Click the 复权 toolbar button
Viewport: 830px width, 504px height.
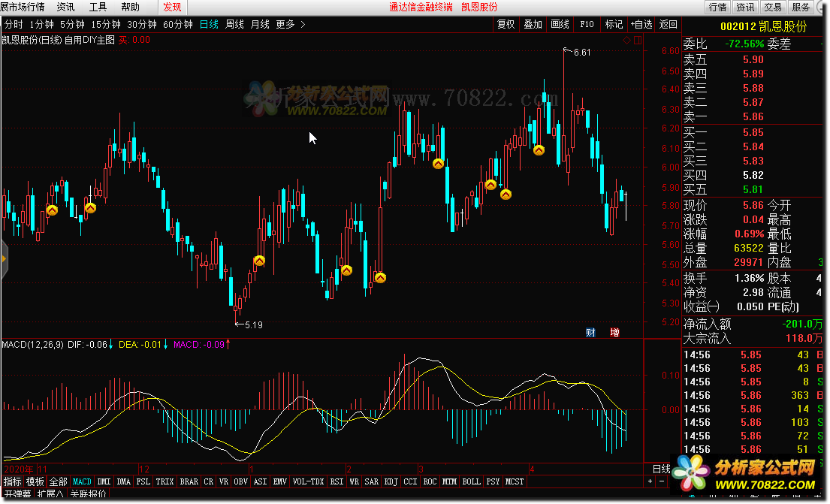click(506, 24)
